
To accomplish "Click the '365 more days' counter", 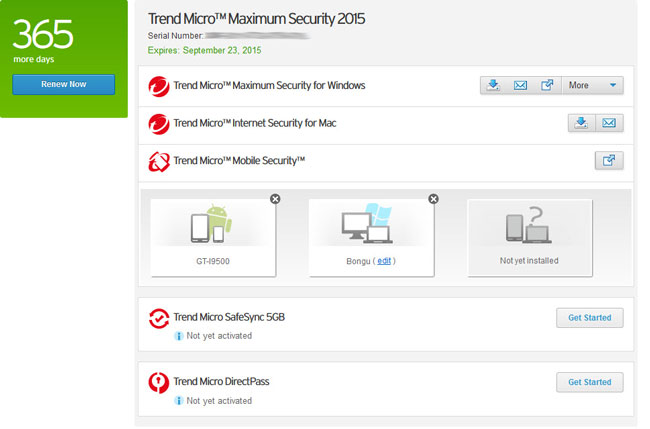I will 43,41.
